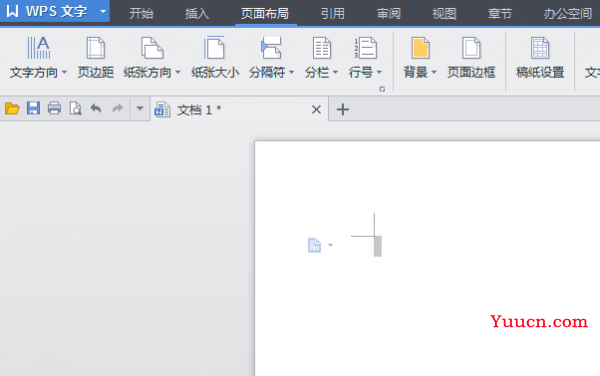Open 页边距 margins settings
Image resolution: width=600 pixels, height=376 pixels.
[x=96, y=57]
